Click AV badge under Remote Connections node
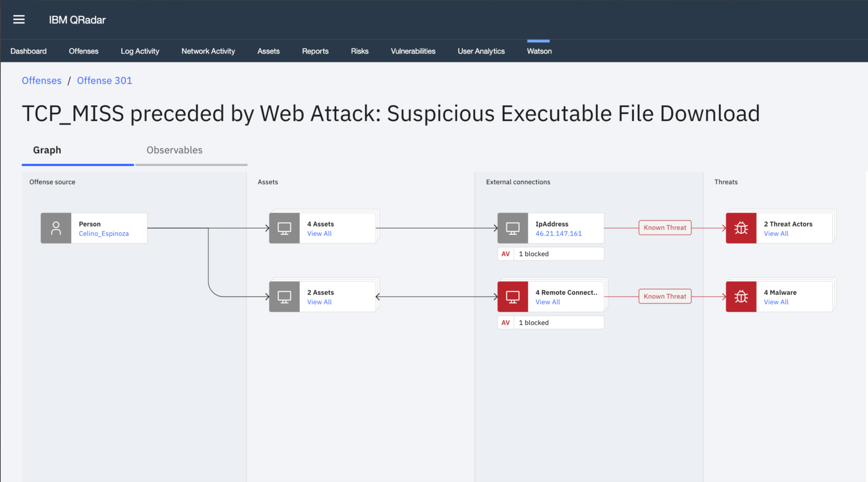868x482 pixels. tap(506, 323)
